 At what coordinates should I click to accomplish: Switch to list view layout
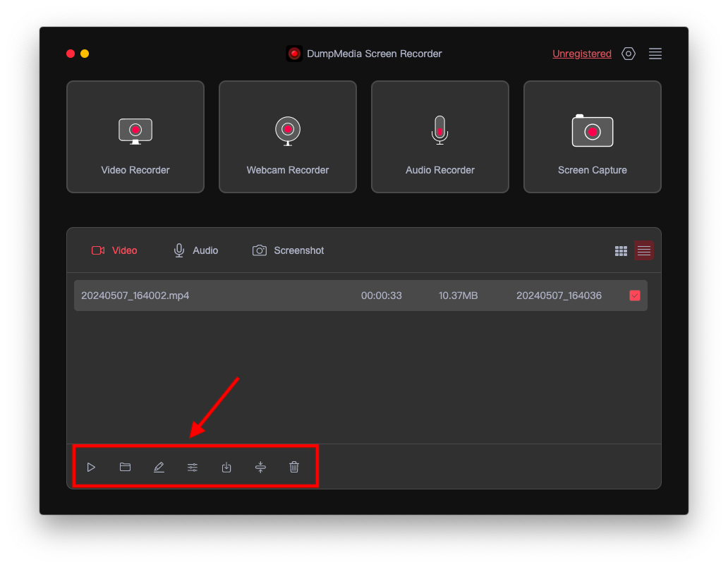coord(644,250)
